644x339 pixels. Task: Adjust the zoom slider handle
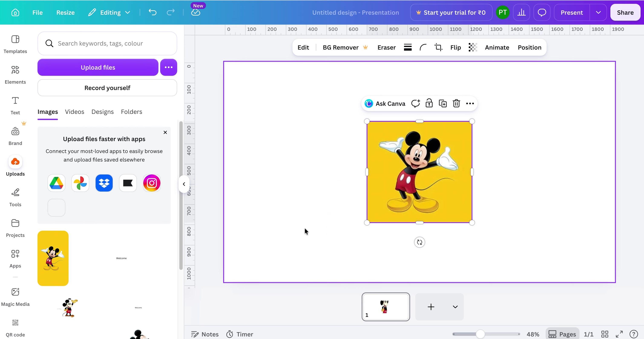(x=480, y=334)
